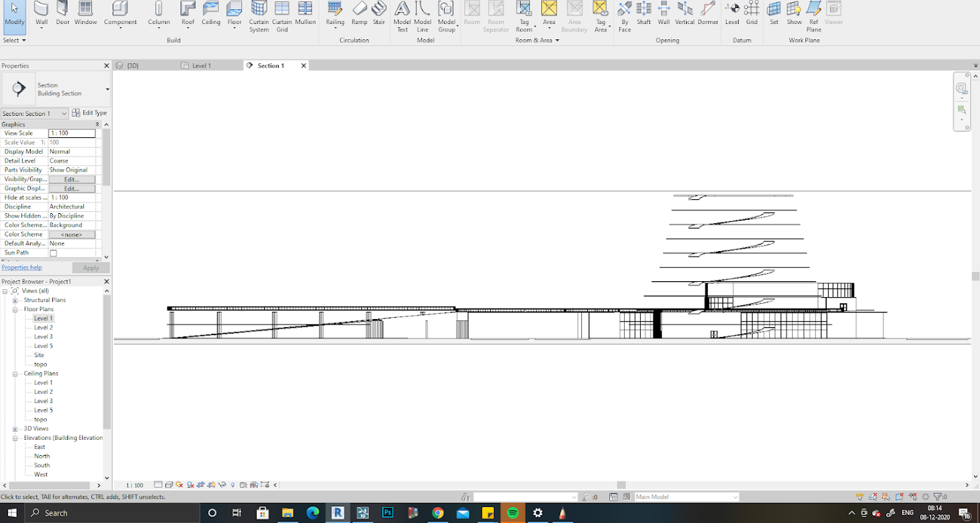Open Photoshop from the taskbar
This screenshot has height=523, width=980.
click(x=388, y=513)
